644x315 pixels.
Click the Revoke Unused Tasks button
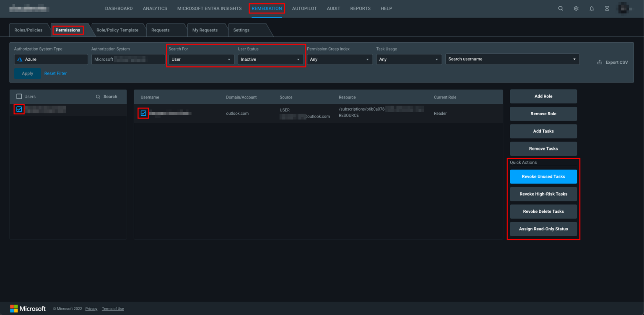click(543, 176)
